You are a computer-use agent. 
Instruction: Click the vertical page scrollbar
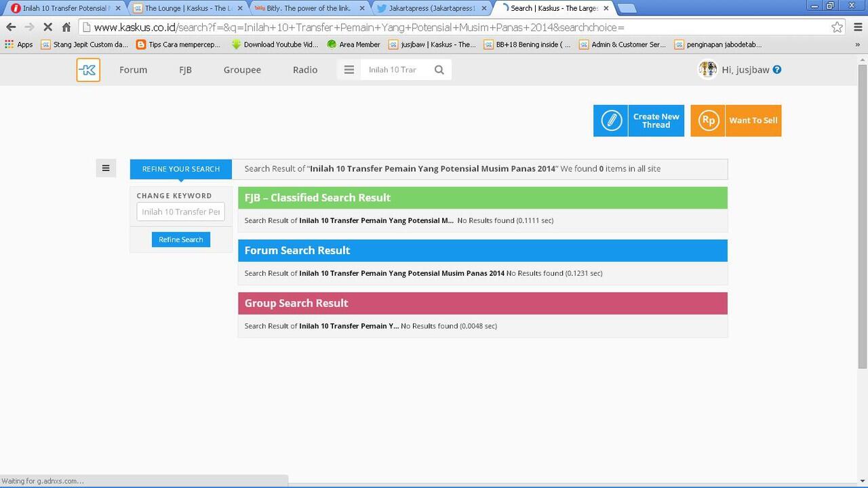click(863, 217)
